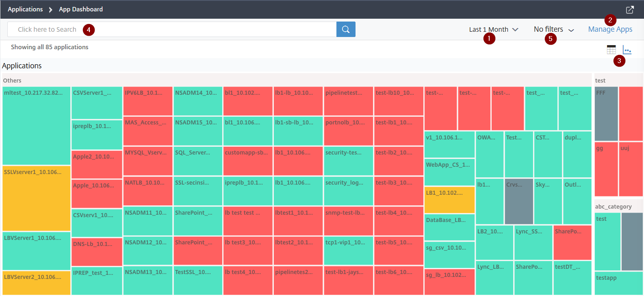The image size is (644, 296).
Task: Focus the Click here to Search field
Action: click(172, 29)
